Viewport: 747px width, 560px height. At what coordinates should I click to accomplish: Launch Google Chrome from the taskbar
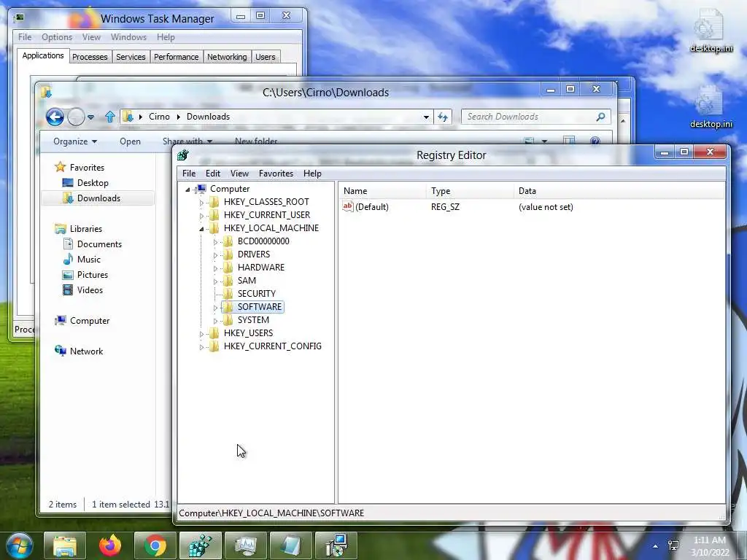coord(155,545)
